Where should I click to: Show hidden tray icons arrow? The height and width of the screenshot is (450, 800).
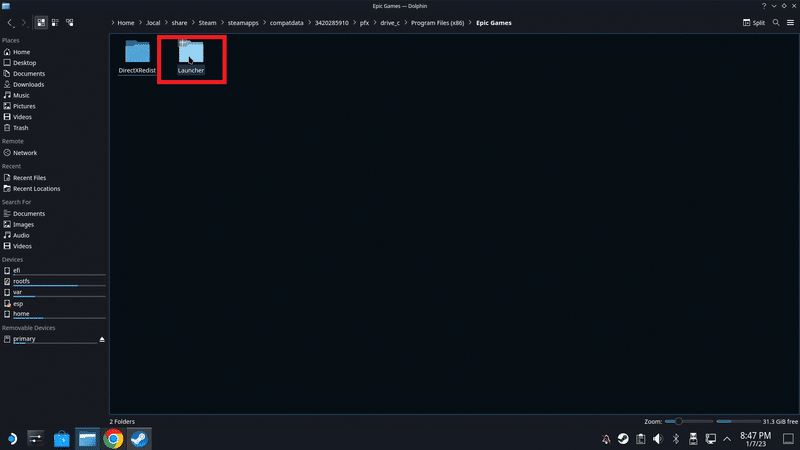[x=727, y=439]
